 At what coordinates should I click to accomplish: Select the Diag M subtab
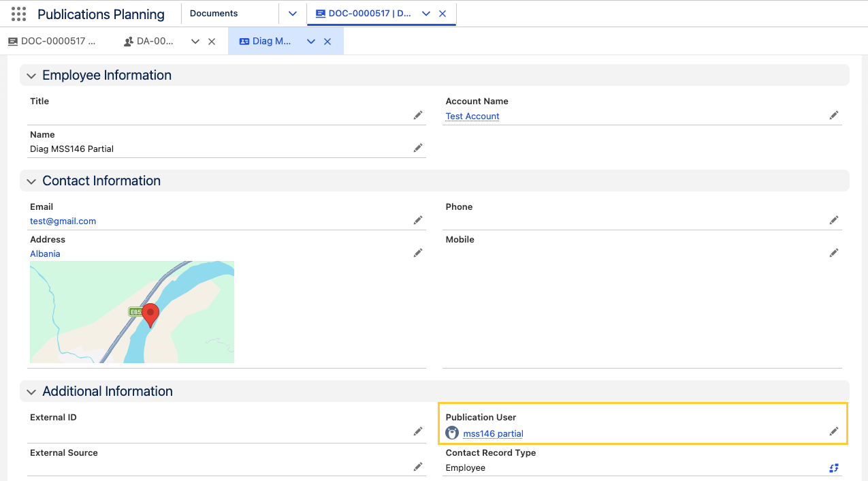click(x=266, y=42)
